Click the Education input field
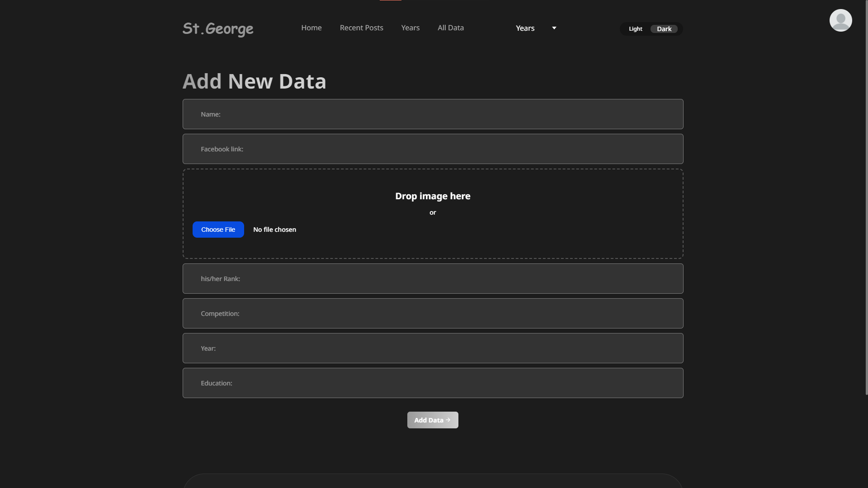This screenshot has height=488, width=868. point(433,383)
